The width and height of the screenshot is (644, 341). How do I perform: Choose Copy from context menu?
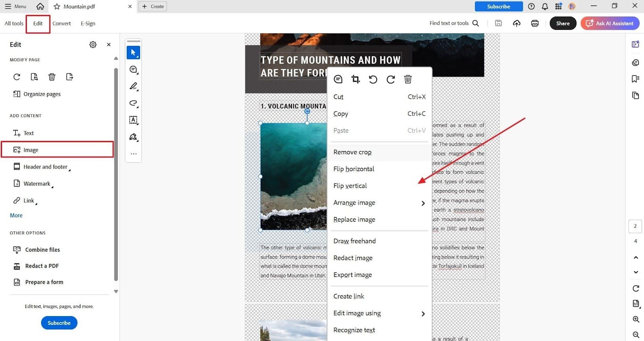[380, 114]
